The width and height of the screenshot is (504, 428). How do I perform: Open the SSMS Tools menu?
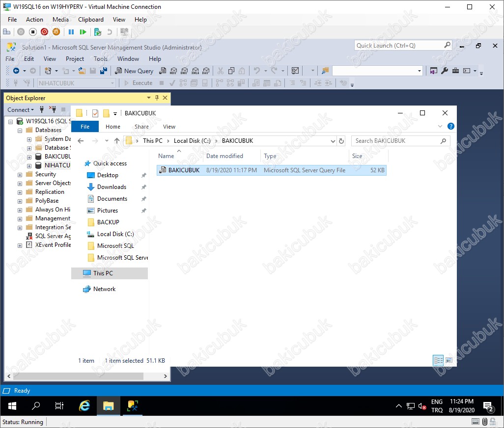101,59
